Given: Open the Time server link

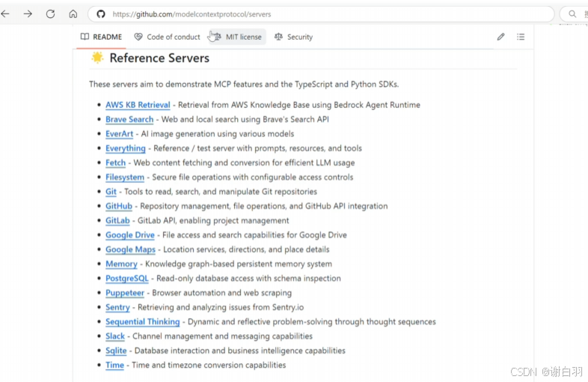Looking at the screenshot, I should [114, 366].
